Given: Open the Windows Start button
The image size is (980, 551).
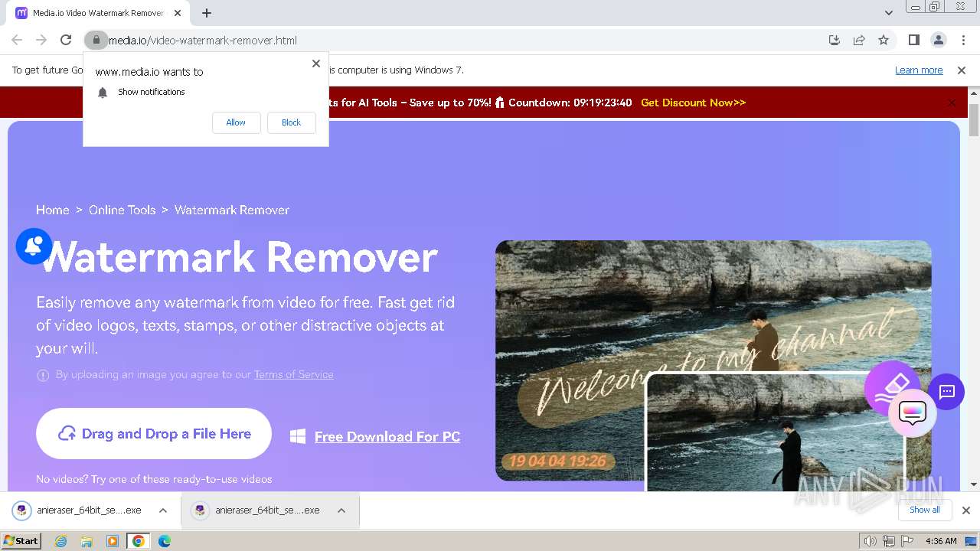Looking at the screenshot, I should pos(21,541).
